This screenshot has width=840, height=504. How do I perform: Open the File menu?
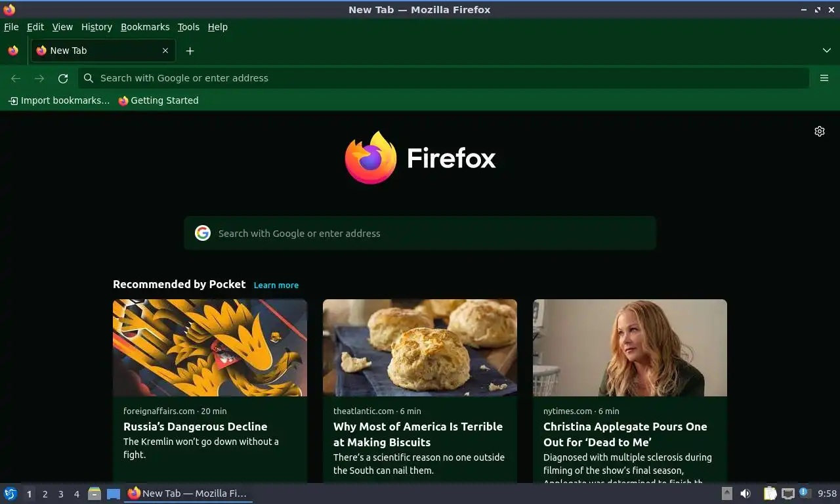(11, 27)
